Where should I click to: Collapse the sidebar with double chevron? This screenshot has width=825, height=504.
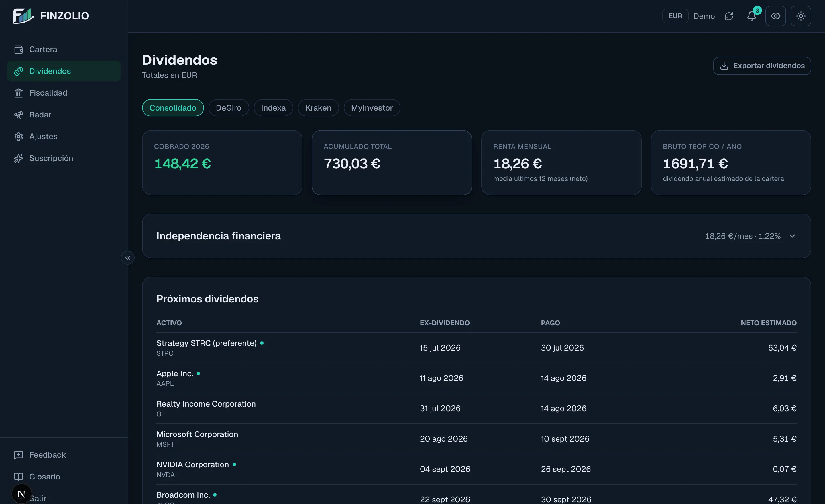[x=127, y=258]
